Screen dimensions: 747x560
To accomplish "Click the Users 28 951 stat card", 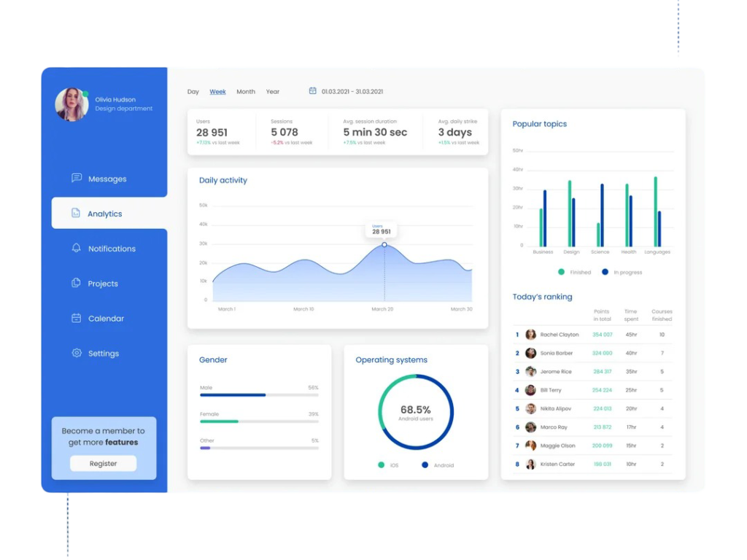I will (x=219, y=132).
